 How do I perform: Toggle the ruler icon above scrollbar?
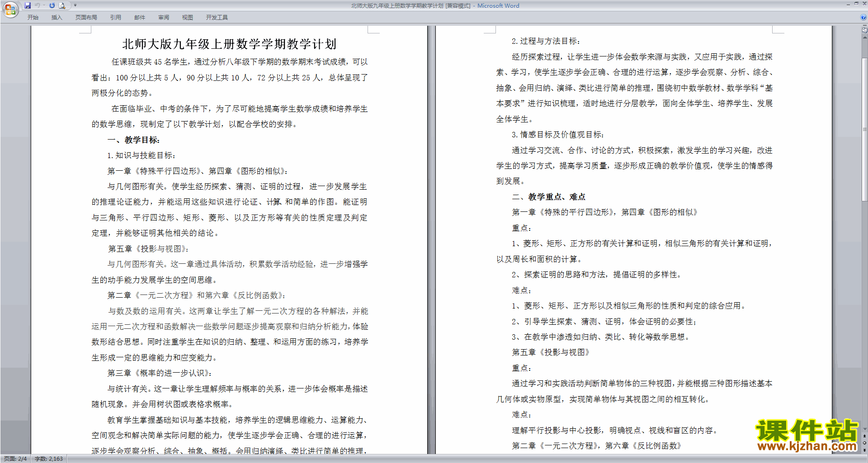[x=864, y=31]
